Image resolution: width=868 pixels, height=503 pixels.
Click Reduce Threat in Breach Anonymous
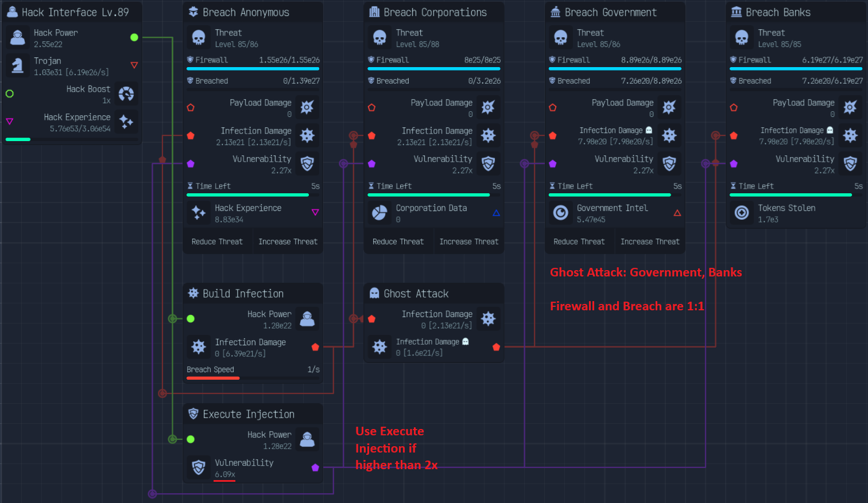(217, 241)
